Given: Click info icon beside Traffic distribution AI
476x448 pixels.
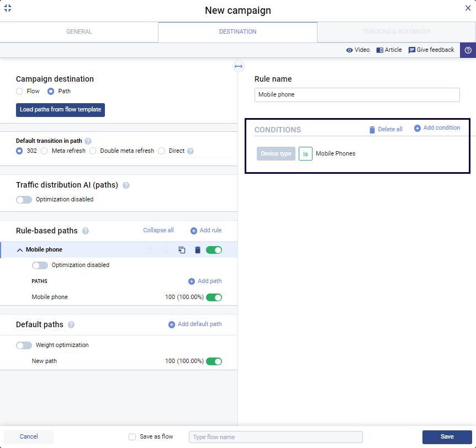Looking at the screenshot, I should pos(126,185).
